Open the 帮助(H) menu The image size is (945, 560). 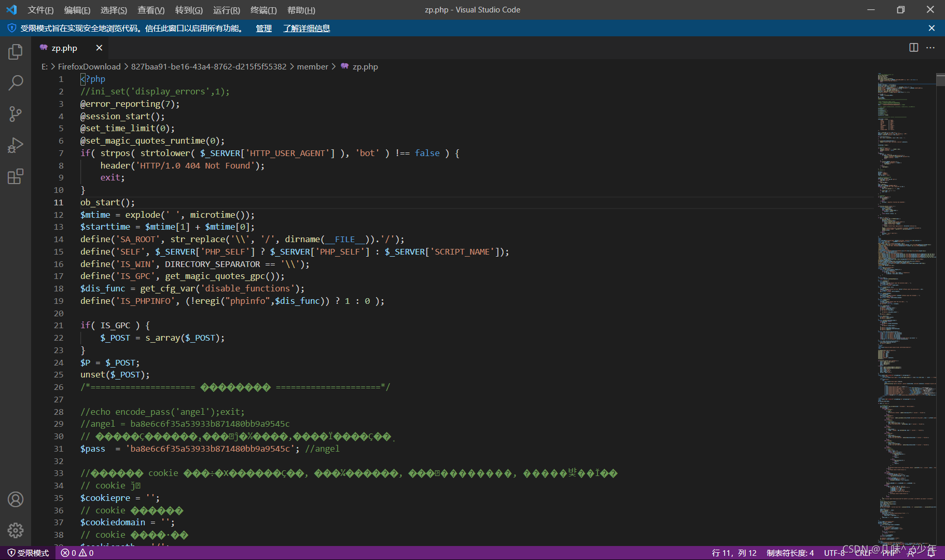pos(301,10)
